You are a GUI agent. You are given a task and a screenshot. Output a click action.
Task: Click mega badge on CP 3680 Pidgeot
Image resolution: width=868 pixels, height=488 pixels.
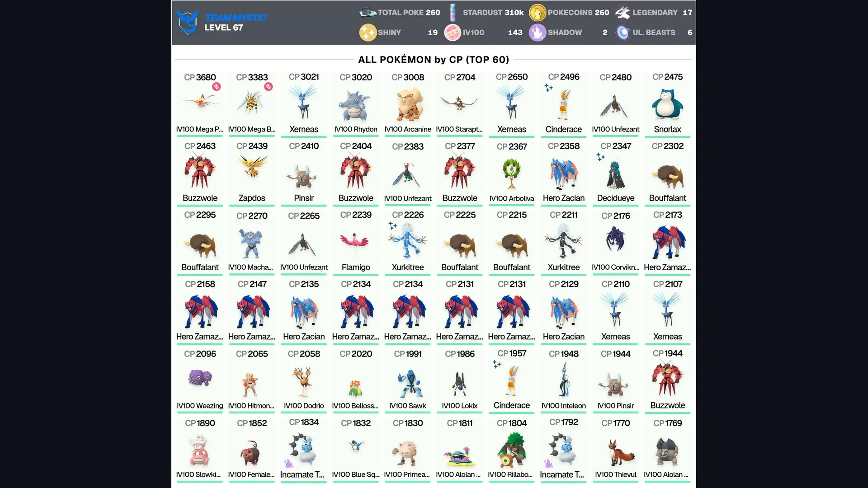tap(217, 87)
